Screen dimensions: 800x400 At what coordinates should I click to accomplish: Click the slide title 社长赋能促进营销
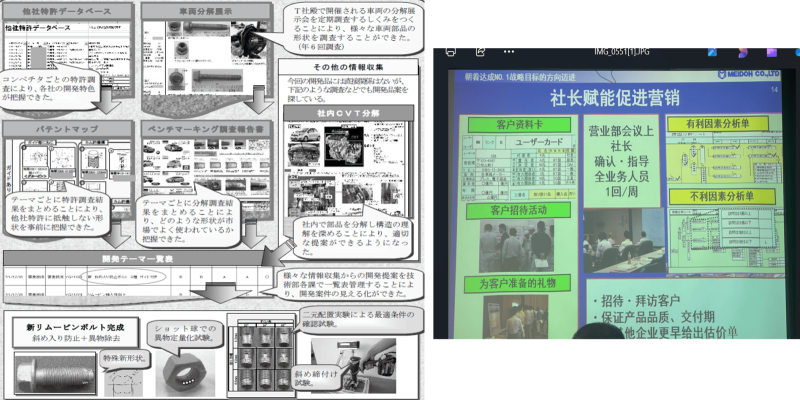click(x=614, y=97)
